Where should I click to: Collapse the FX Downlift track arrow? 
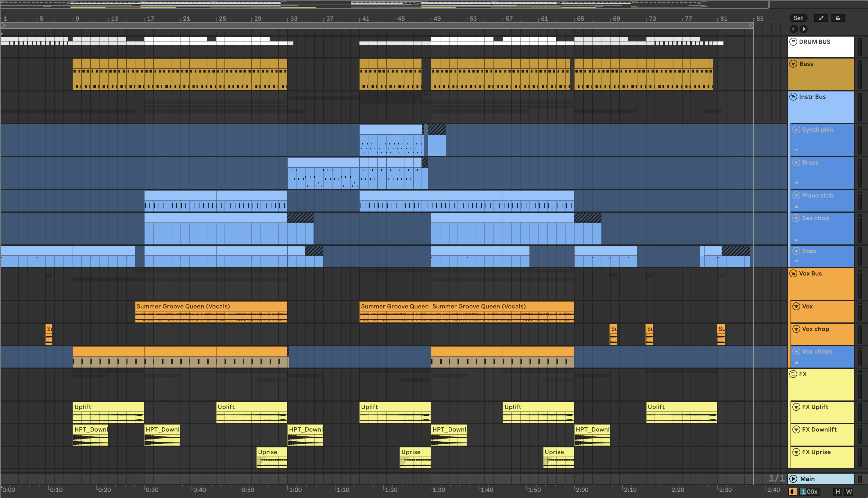[796, 429]
